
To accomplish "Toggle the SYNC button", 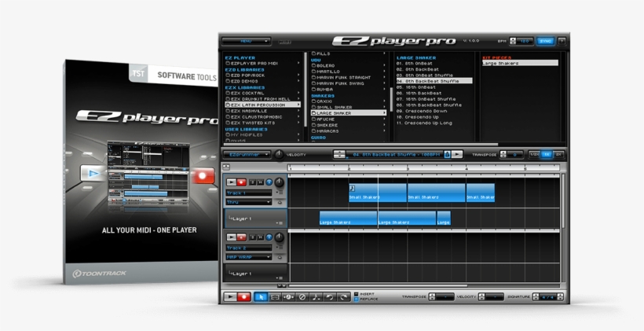I will point(545,41).
